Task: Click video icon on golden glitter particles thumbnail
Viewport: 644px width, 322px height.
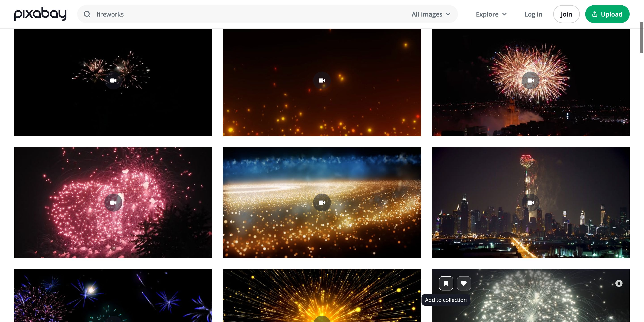Action: pyautogui.click(x=322, y=203)
